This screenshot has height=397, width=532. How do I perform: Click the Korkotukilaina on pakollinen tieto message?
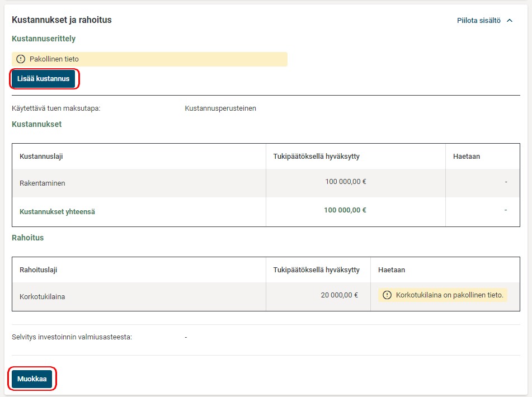449,295
